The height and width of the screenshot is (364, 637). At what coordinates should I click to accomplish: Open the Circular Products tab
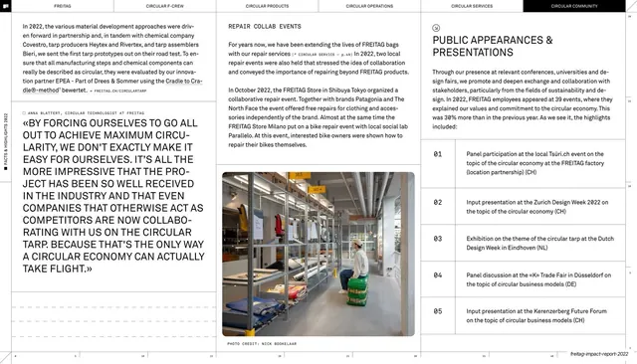268,6
